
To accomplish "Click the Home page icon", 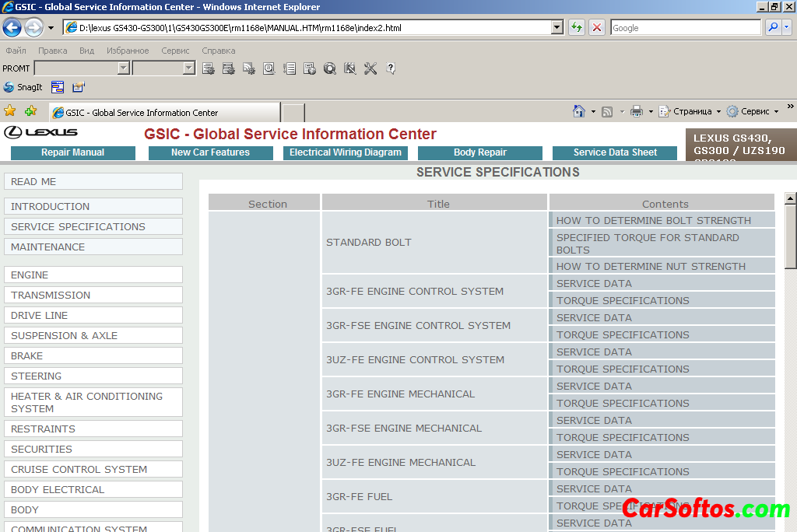I will coord(578,111).
